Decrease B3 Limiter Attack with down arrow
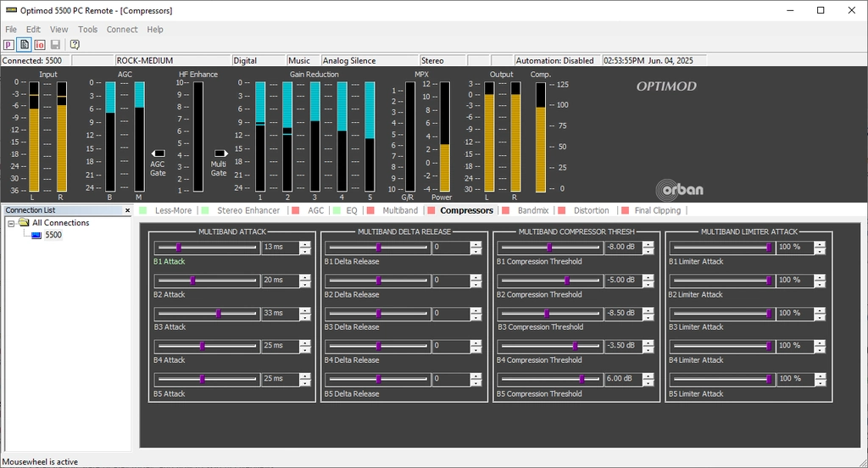The width and height of the screenshot is (868, 468). (x=820, y=317)
